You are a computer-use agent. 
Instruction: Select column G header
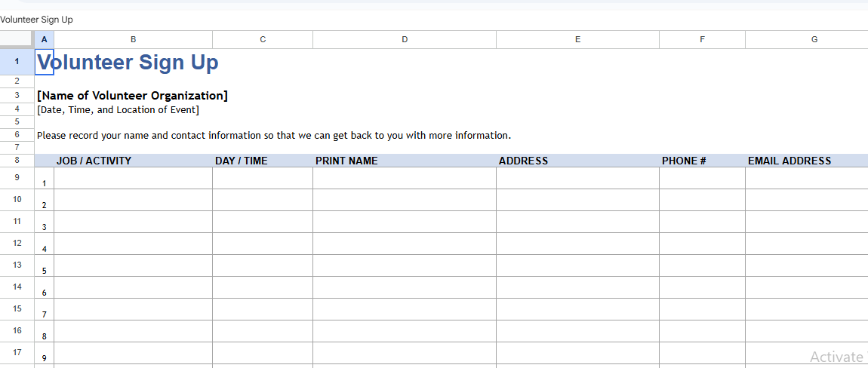pos(814,39)
